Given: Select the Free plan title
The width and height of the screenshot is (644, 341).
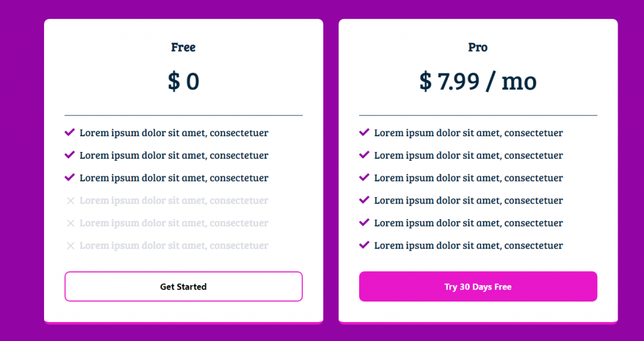Looking at the screenshot, I should [183, 47].
